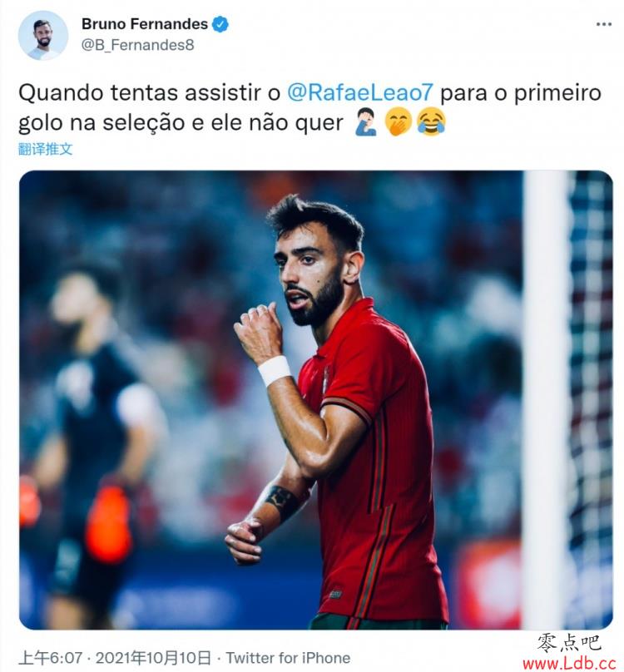The width and height of the screenshot is (624, 672).
Task: Click the 上午6:07 timestamp
Action: (x=51, y=657)
